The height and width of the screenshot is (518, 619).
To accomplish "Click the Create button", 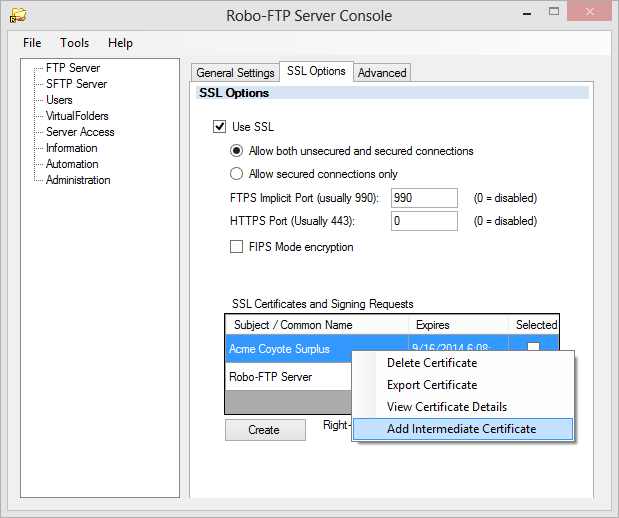I will 265,430.
